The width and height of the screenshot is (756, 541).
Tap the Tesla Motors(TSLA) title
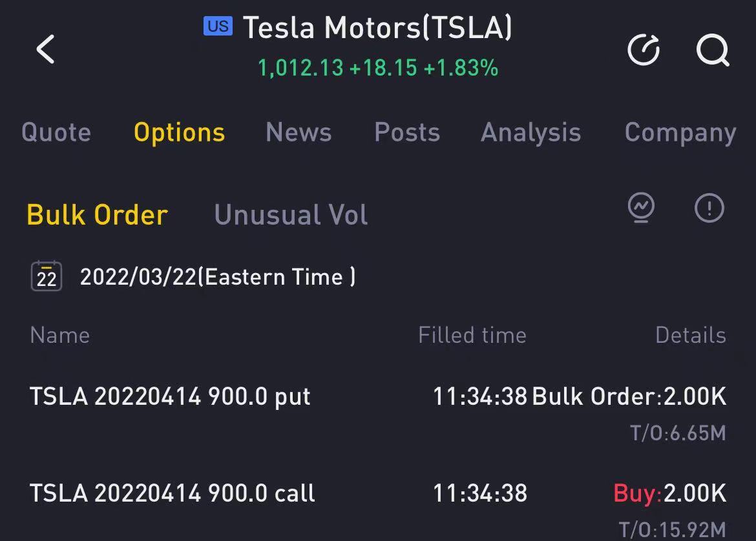(377, 28)
